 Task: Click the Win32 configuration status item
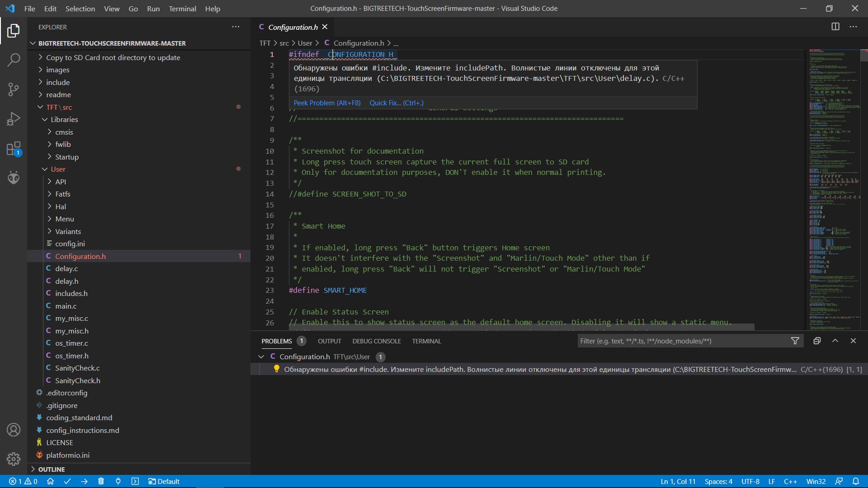(x=816, y=482)
